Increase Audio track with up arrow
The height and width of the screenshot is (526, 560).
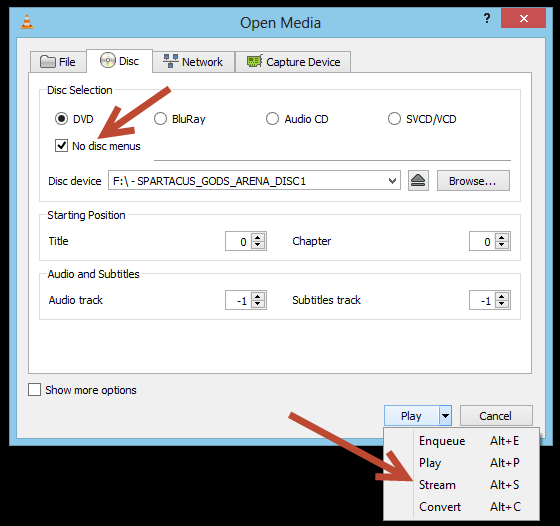tap(258, 296)
